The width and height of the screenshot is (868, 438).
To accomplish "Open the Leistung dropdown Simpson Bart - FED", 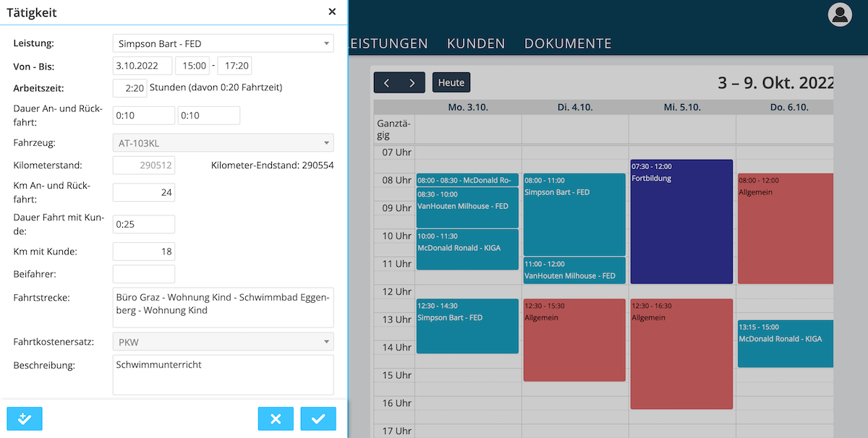I will (224, 43).
